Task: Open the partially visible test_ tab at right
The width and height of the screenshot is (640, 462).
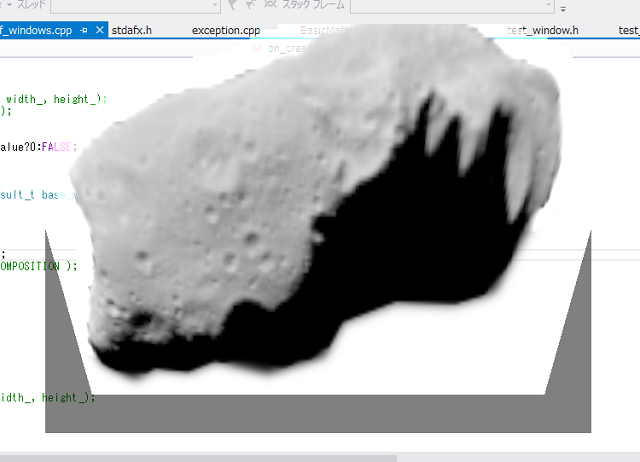Action: coord(628,30)
